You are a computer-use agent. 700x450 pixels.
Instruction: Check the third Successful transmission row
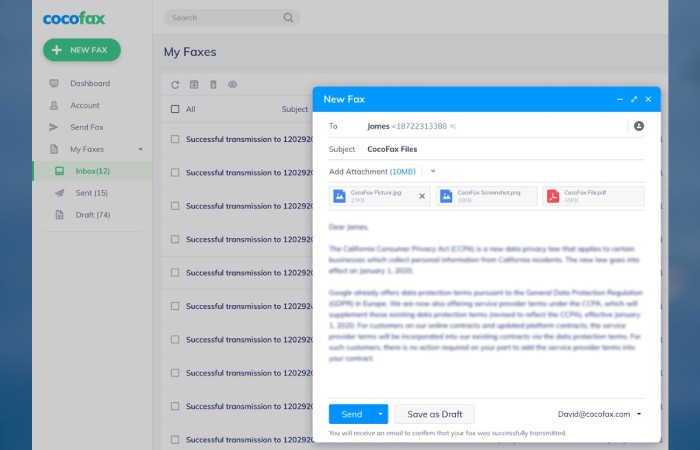(175, 206)
